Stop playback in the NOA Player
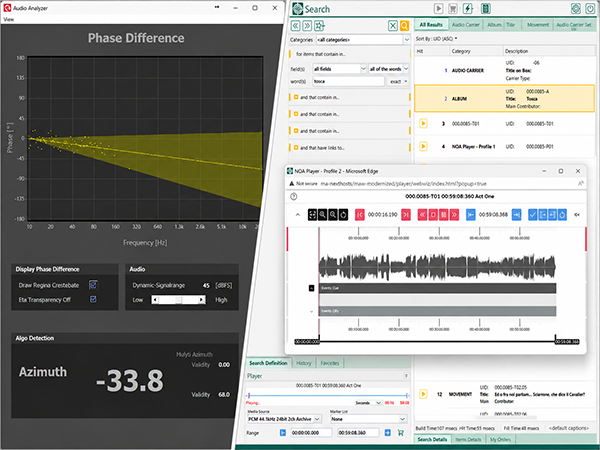600x450 pixels. [x=433, y=215]
